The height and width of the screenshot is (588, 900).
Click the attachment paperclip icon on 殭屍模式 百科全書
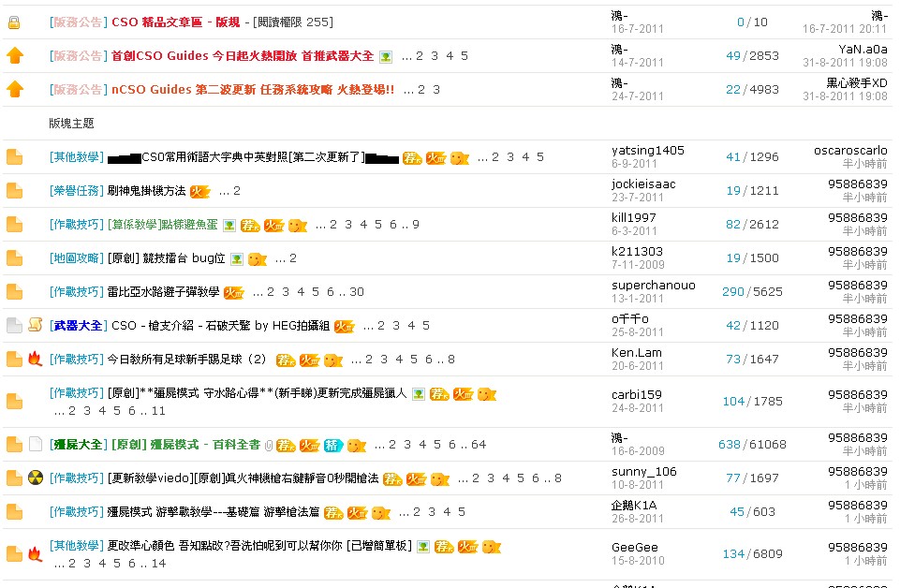pyautogui.click(x=269, y=446)
